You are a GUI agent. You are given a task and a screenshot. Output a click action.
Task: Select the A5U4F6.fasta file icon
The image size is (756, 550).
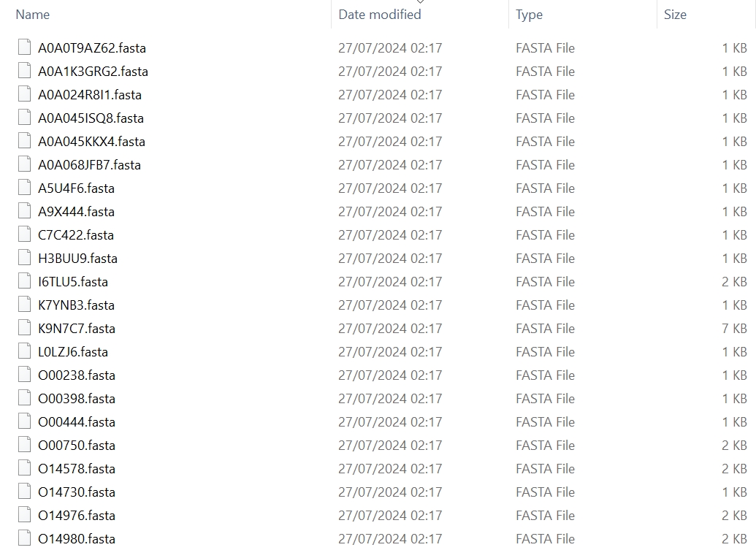pyautogui.click(x=24, y=188)
